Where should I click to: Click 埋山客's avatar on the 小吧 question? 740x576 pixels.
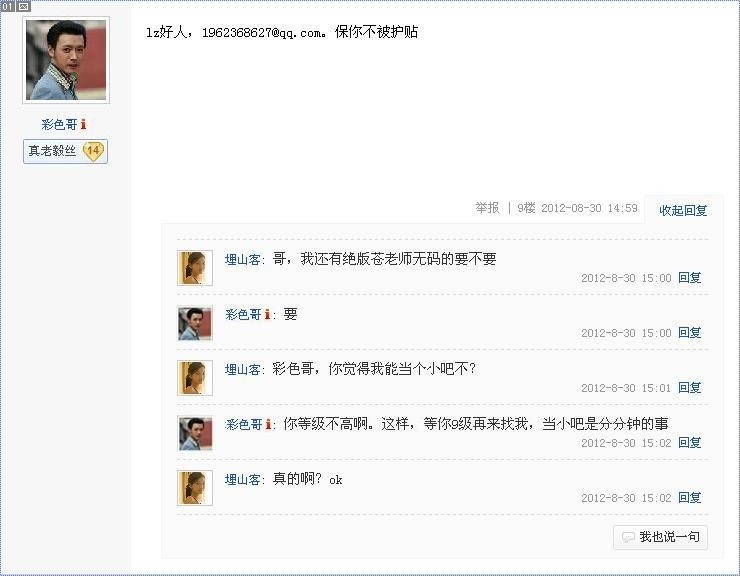(x=195, y=378)
